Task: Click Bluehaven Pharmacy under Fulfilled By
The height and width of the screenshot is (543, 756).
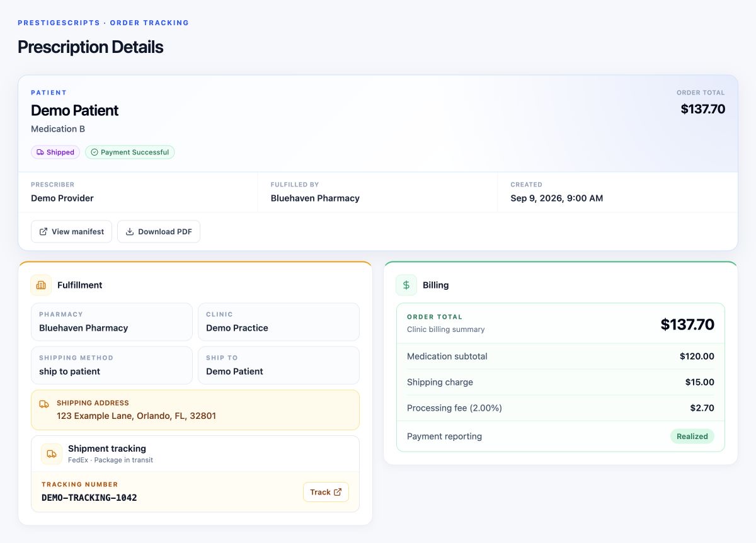Action: [315, 198]
